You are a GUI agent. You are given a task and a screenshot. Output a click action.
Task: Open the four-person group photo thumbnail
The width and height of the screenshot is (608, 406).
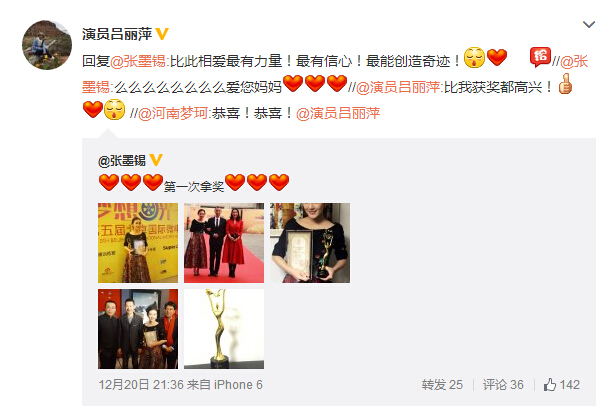pyautogui.click(x=138, y=329)
